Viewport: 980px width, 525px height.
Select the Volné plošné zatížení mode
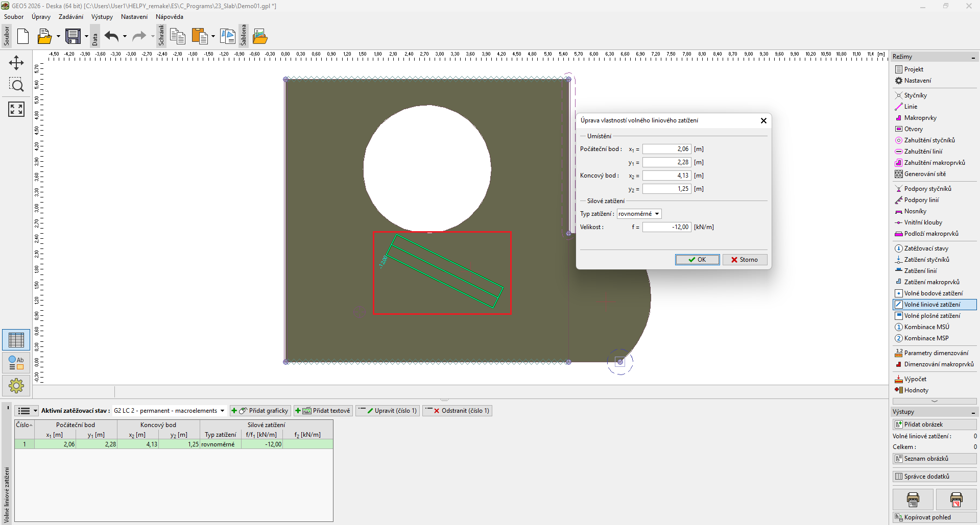pos(931,316)
